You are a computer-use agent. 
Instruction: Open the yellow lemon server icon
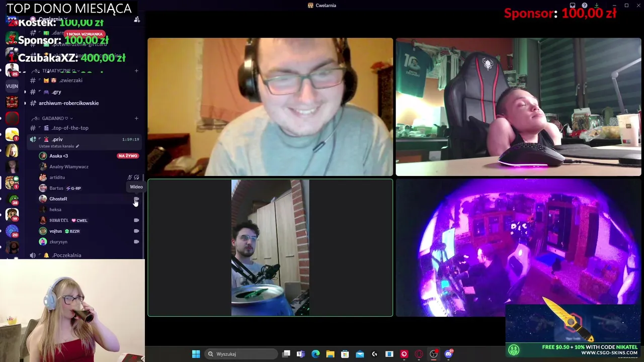pyautogui.click(x=12, y=134)
